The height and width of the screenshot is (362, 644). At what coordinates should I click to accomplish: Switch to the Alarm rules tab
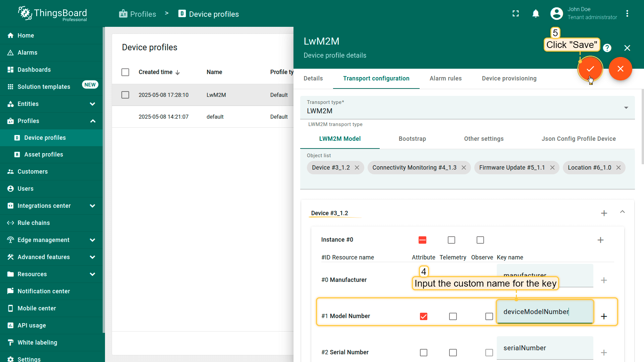coord(445,78)
